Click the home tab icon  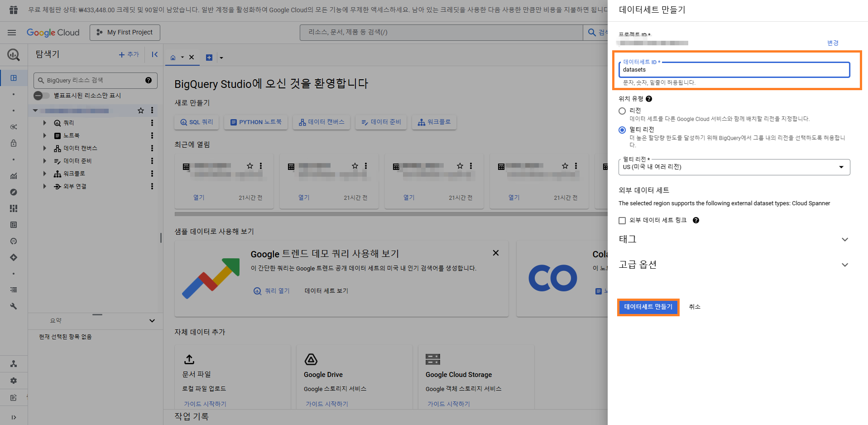(173, 58)
